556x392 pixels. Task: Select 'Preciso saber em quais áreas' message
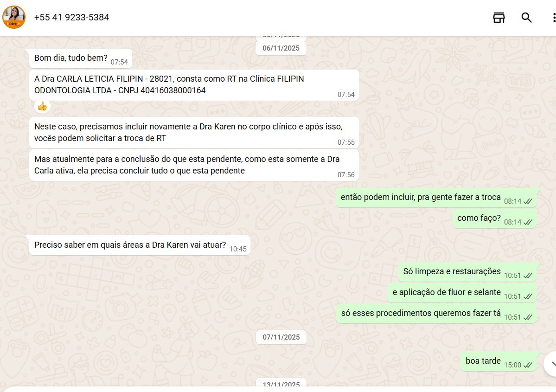[x=140, y=245]
